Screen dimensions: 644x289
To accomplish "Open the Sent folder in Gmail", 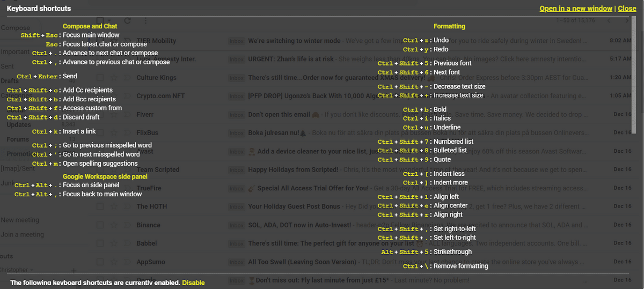I will tap(8, 66).
